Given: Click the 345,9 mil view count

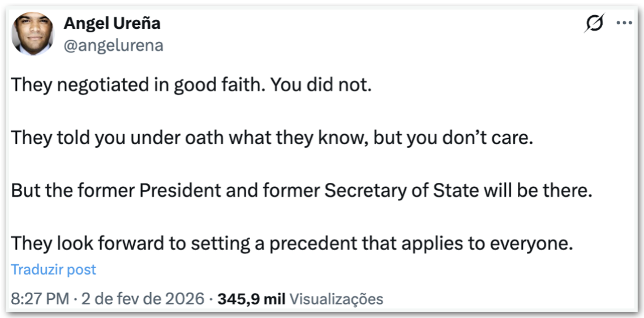Looking at the screenshot, I should coord(251,299).
